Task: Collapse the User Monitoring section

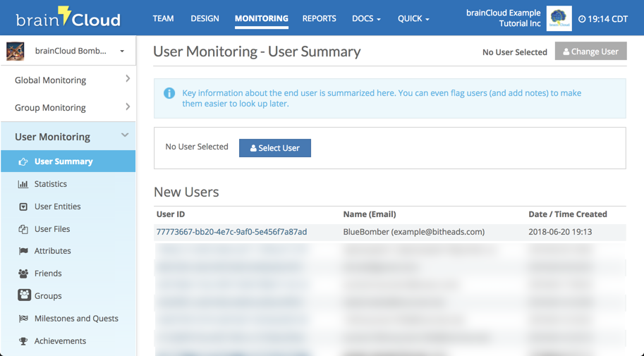Action: point(125,135)
